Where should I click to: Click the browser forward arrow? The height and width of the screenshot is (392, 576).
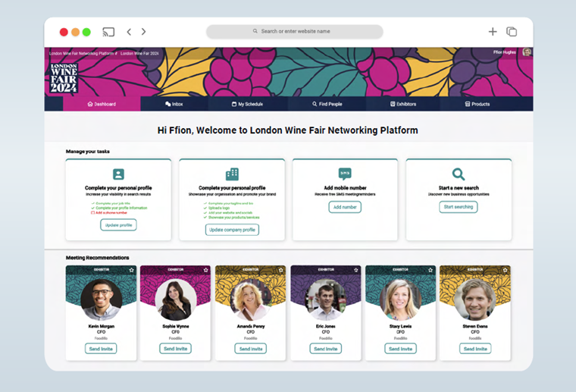pyautogui.click(x=144, y=32)
